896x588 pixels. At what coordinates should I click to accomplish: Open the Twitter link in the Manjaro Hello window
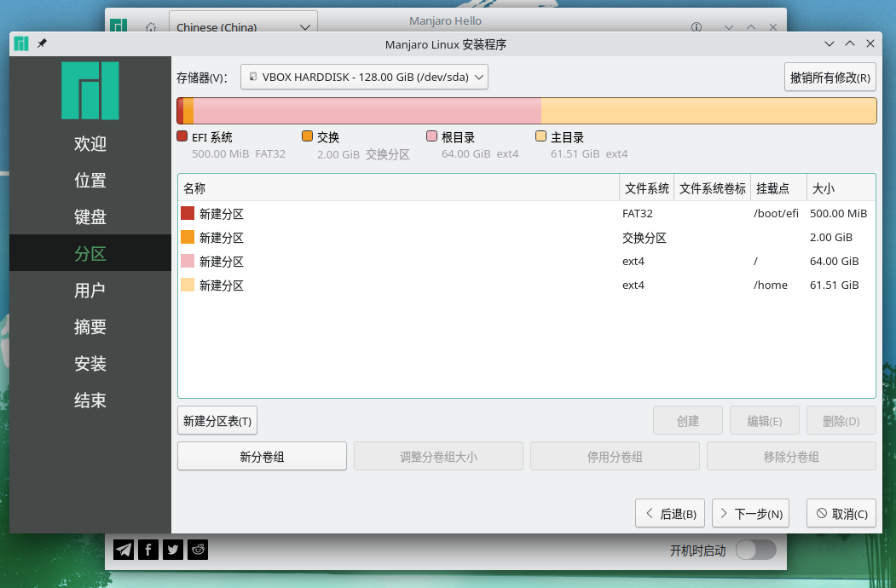(x=172, y=550)
